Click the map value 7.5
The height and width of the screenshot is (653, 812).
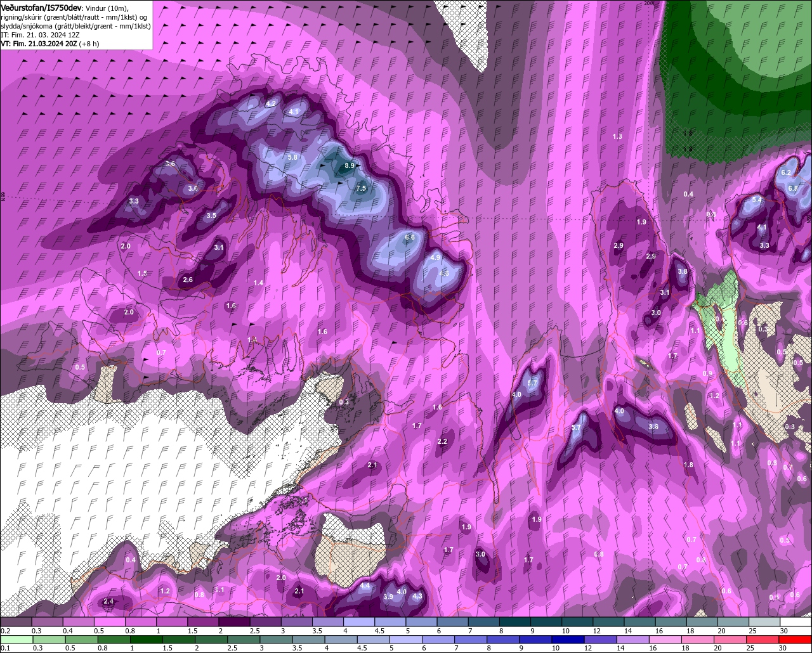click(x=362, y=188)
